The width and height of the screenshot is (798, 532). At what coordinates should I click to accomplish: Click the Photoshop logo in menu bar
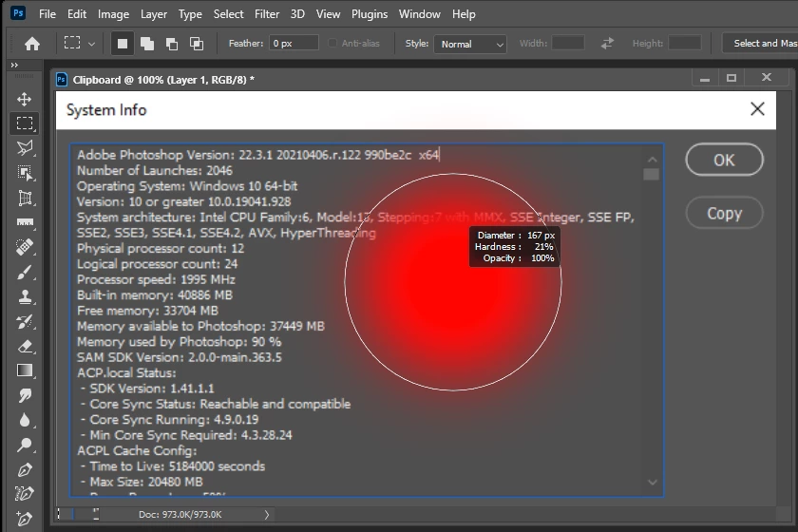click(18, 13)
